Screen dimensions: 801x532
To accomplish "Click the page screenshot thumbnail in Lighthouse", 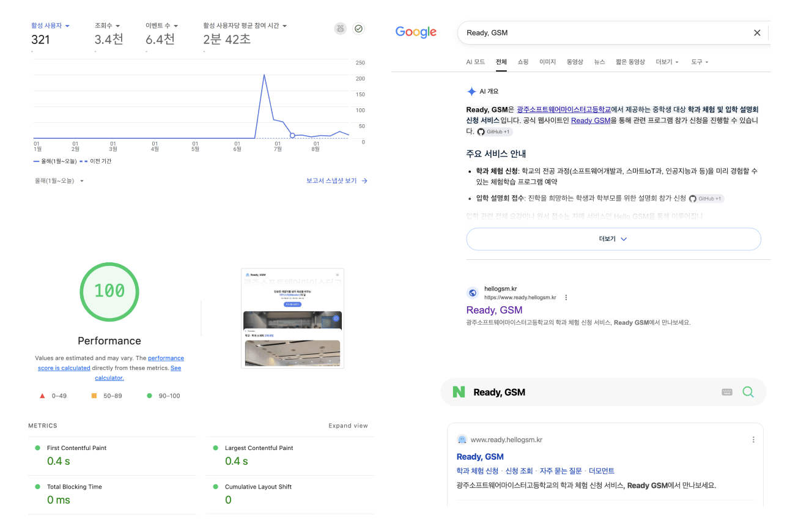I will [292, 319].
